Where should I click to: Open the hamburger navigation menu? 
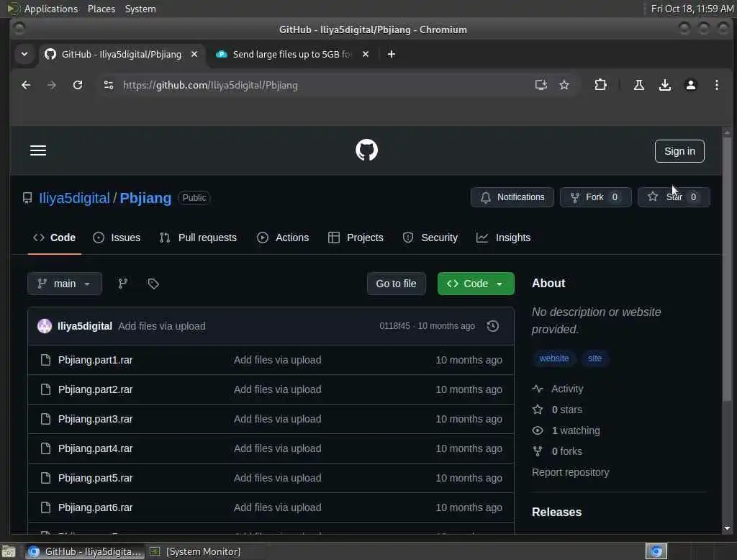point(38,150)
